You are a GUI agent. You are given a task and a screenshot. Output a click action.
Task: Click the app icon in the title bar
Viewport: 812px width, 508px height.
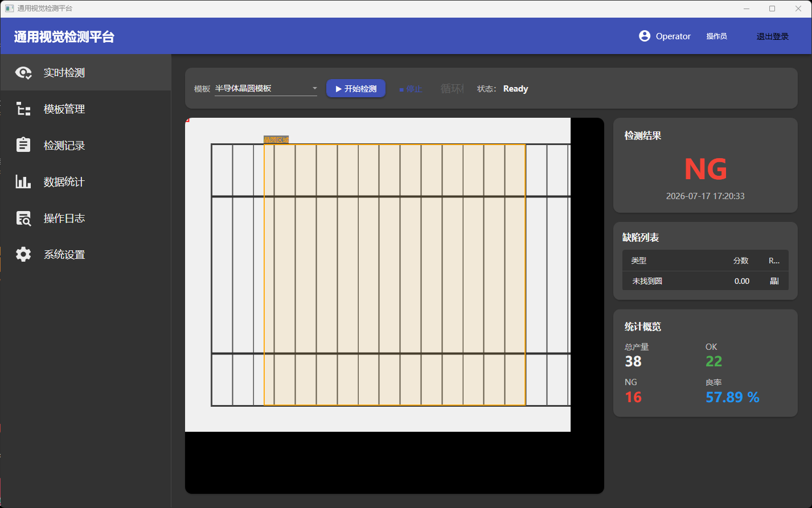coord(9,9)
